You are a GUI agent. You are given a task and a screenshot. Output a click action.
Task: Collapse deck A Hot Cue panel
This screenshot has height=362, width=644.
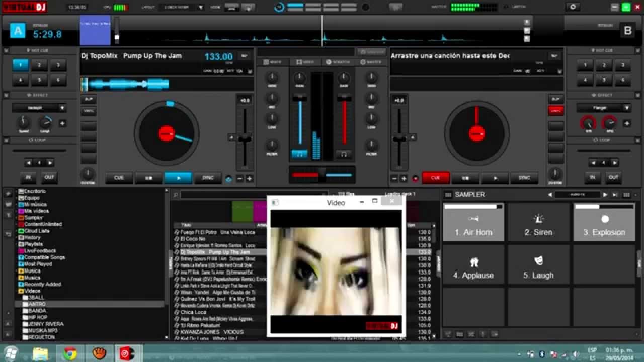click(7, 51)
